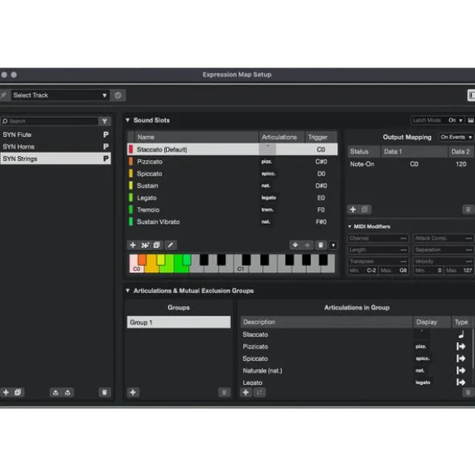Screen dimensions: 475x476
Task: Click the Transpose field in MIDI Modifiers
Action: click(378, 262)
